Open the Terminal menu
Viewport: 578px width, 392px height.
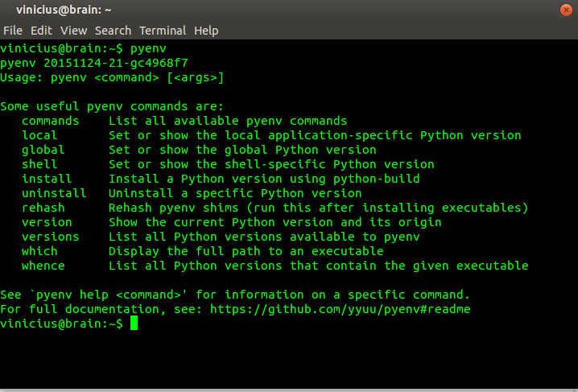163,31
